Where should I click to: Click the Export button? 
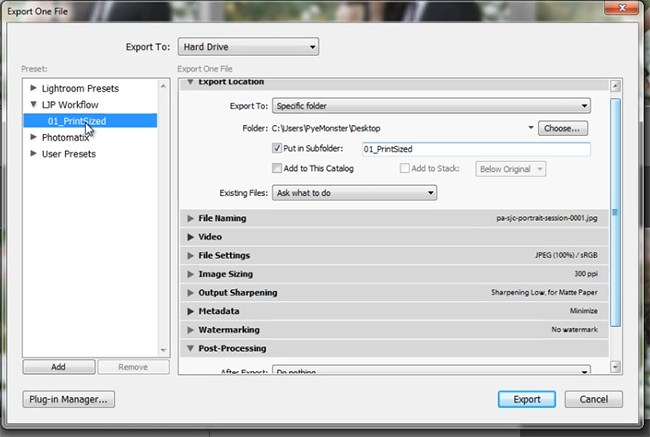point(526,399)
